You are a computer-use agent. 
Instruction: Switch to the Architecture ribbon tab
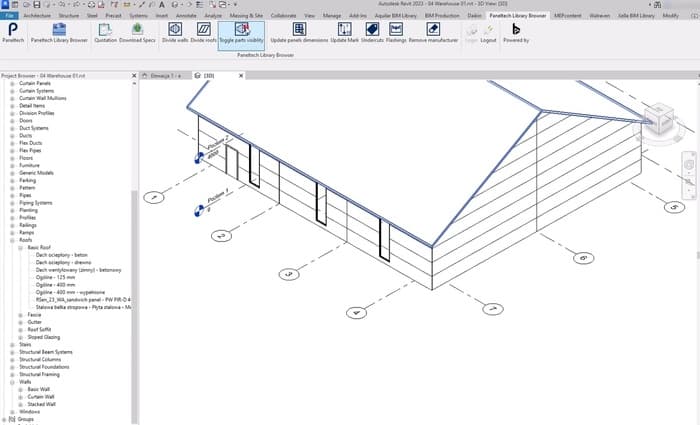[x=37, y=16]
